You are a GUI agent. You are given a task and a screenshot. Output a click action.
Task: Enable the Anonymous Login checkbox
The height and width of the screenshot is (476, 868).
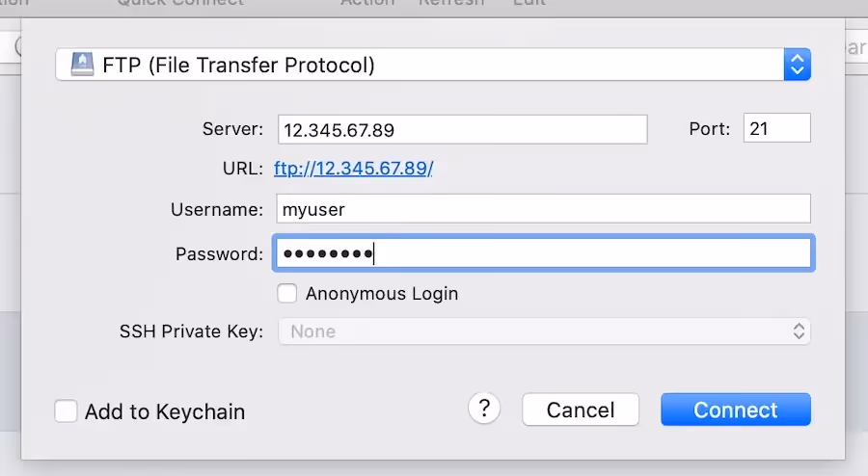pos(287,293)
